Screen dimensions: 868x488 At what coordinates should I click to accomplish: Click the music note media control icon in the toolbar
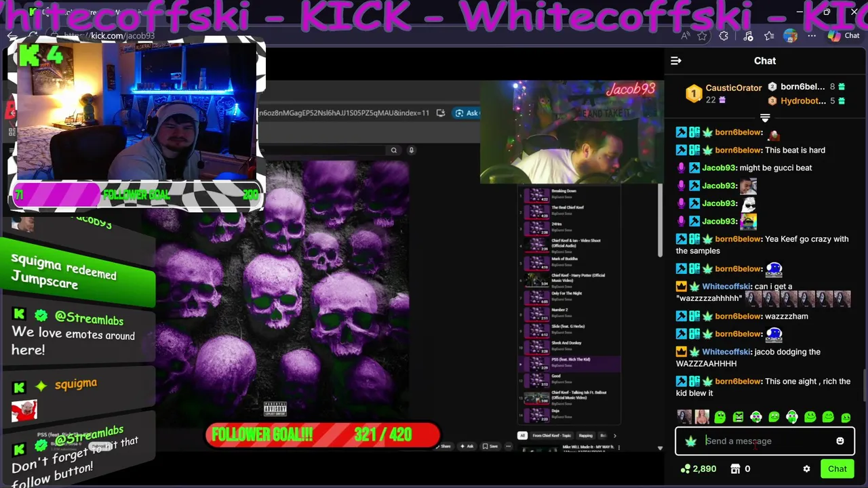tap(747, 36)
